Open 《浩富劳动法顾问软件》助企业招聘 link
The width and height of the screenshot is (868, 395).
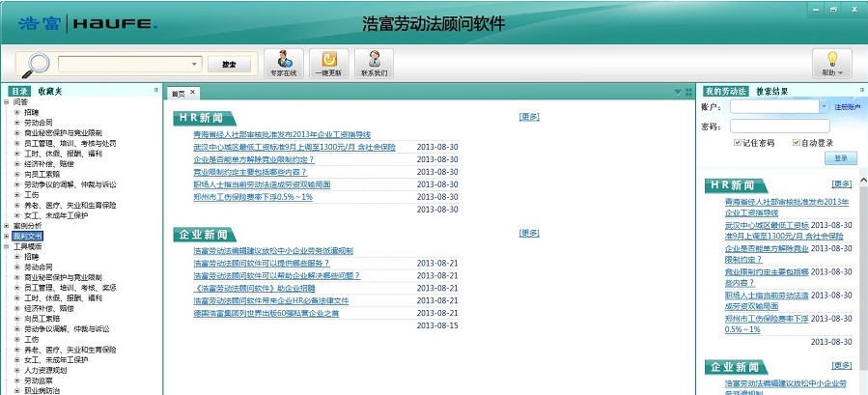coord(254,289)
